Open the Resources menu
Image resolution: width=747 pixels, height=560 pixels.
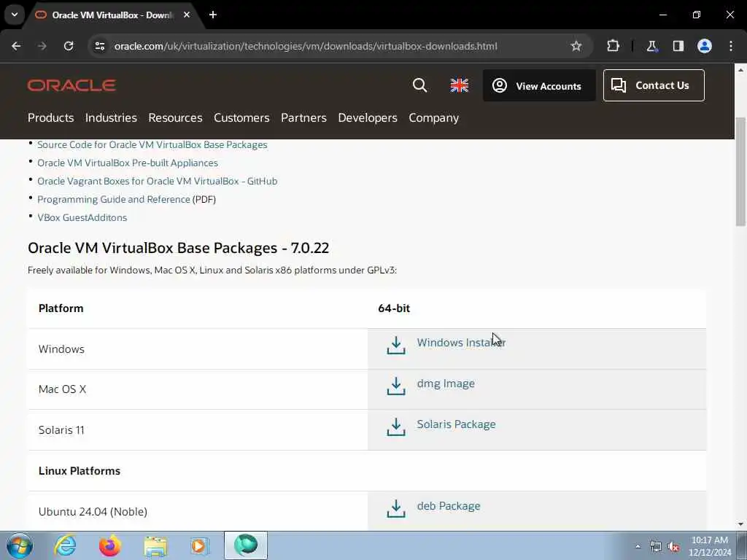pyautogui.click(x=175, y=117)
